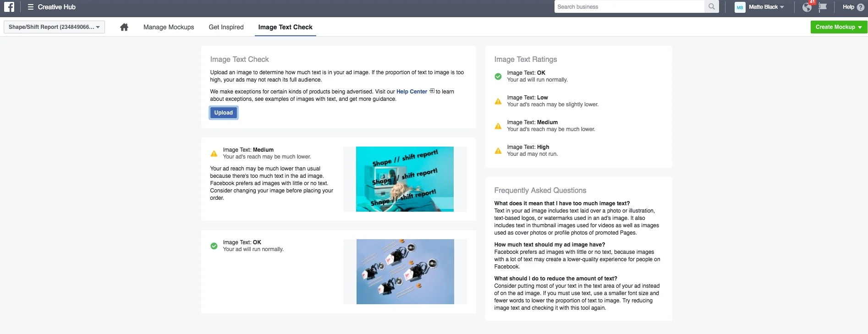Screen dimensions: 868x334
Task: Expand the Matte Black business dropdown
Action: (x=766, y=7)
